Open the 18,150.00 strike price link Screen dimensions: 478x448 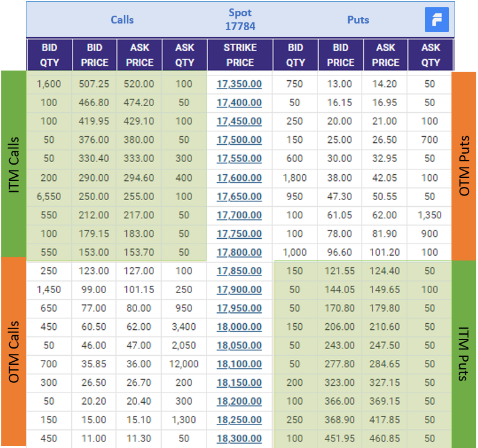[240, 382]
